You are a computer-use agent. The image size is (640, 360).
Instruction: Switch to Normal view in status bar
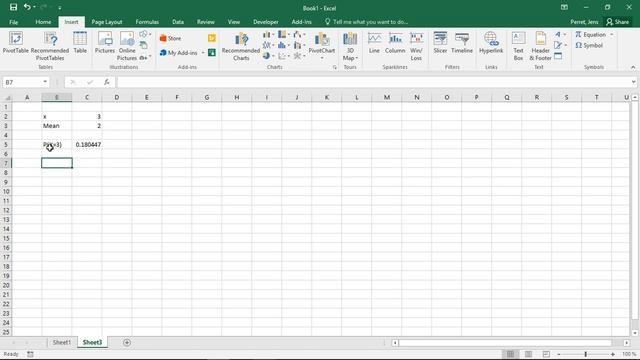pyautogui.click(x=510, y=354)
